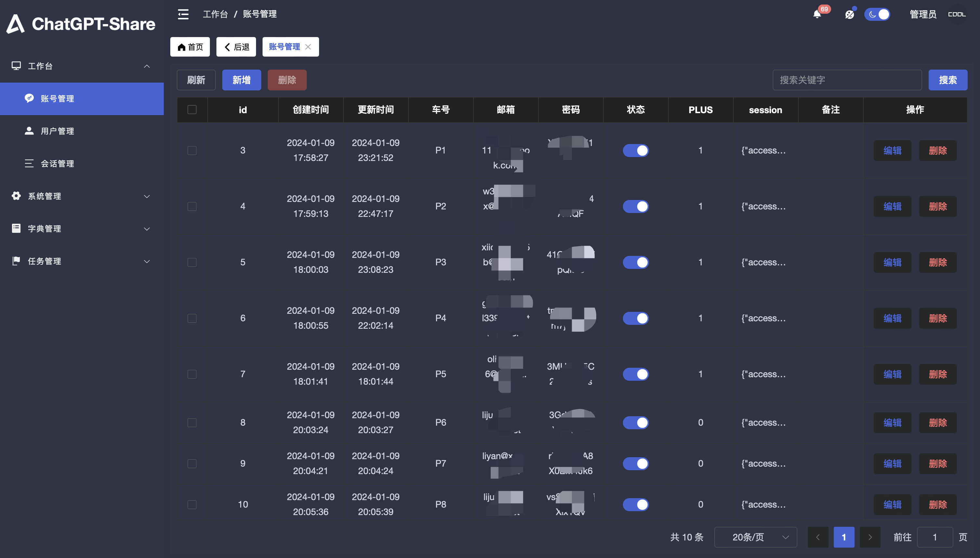
Task: Close the 账号管理 tab with X icon
Action: pyautogui.click(x=308, y=47)
